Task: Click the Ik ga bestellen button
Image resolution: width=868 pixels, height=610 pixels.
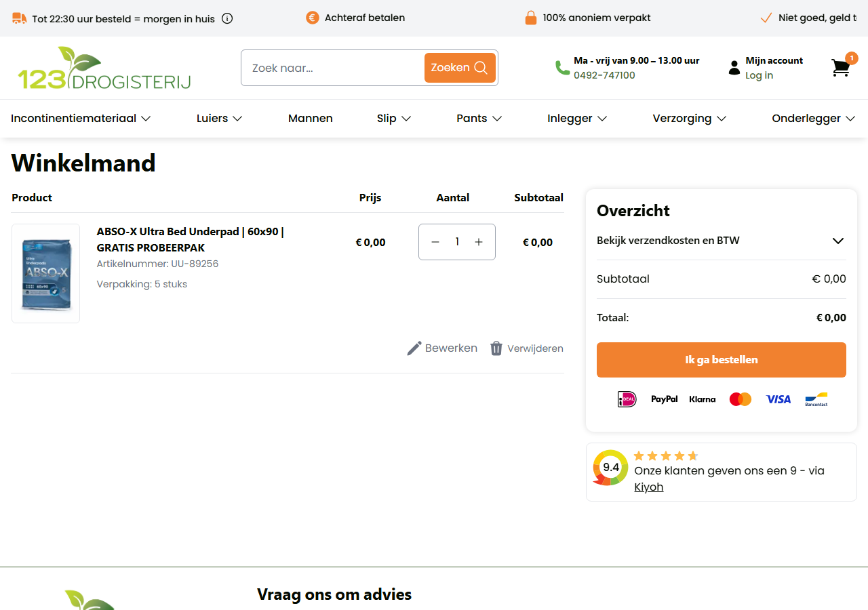Action: [722, 360]
